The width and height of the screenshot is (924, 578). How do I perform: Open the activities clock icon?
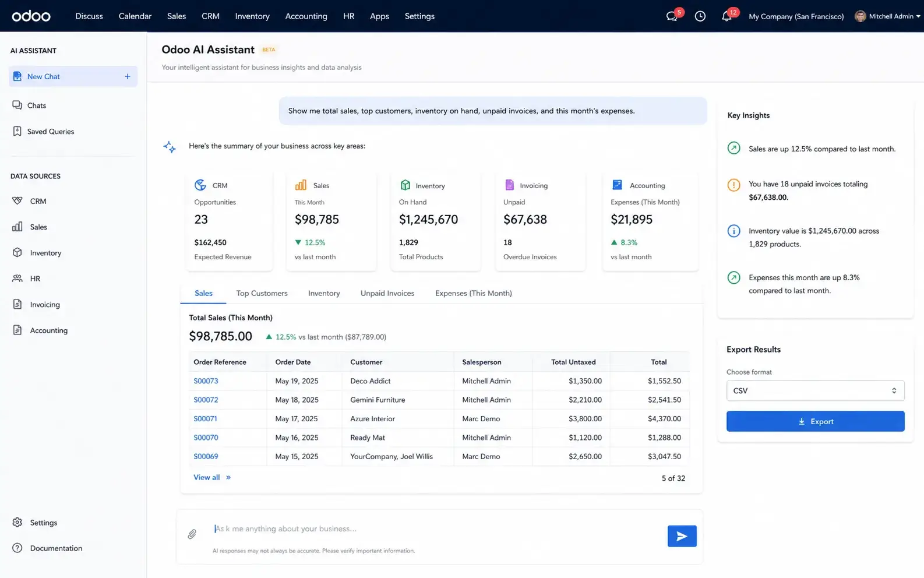[700, 16]
